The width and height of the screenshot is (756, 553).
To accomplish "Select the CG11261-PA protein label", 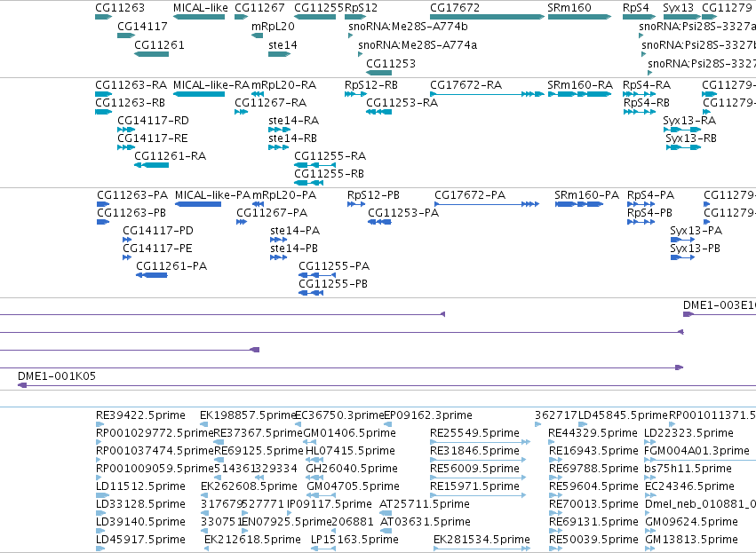I will pos(171,266).
